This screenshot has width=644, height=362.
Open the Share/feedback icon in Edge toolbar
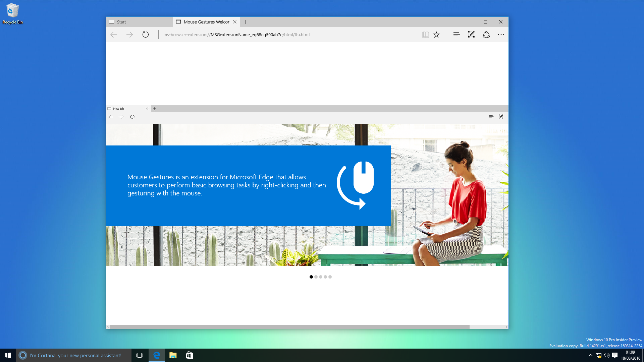click(x=486, y=35)
